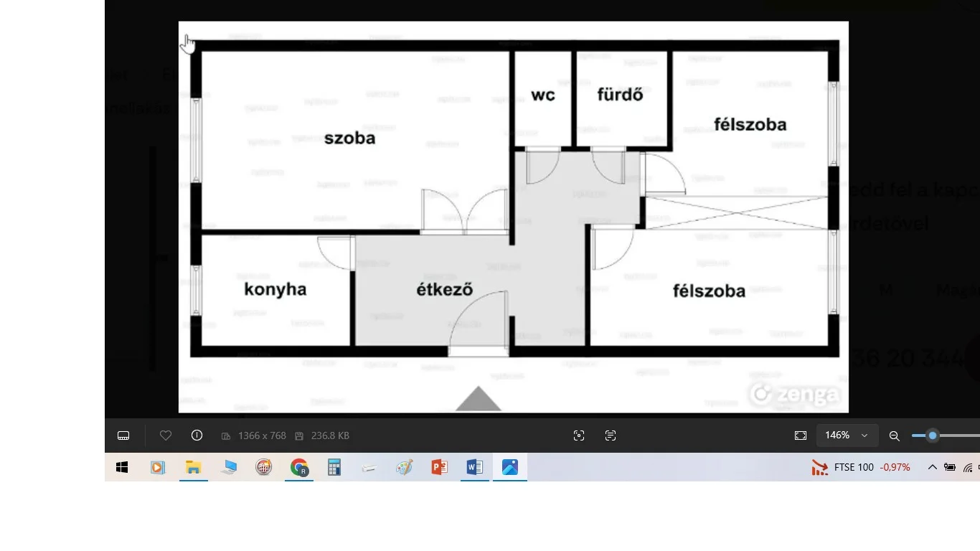Mark the photo as favorite with the heart

pyautogui.click(x=166, y=435)
